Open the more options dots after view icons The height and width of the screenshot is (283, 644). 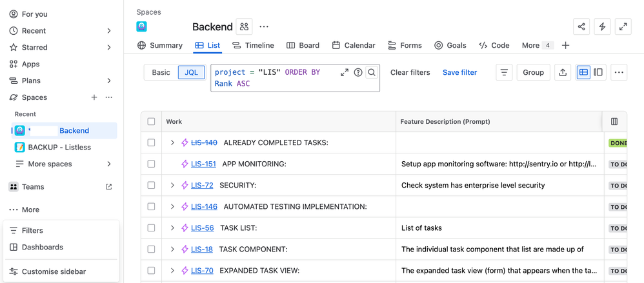(619, 73)
